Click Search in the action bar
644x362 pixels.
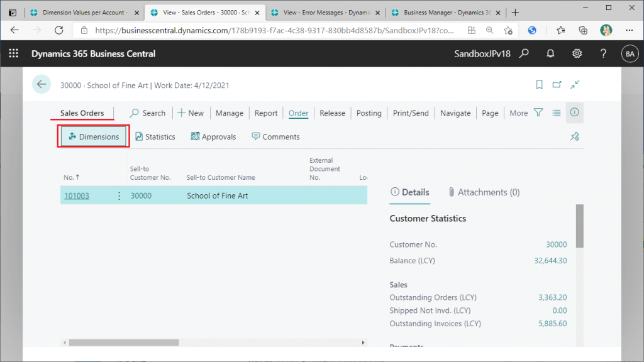tap(147, 113)
